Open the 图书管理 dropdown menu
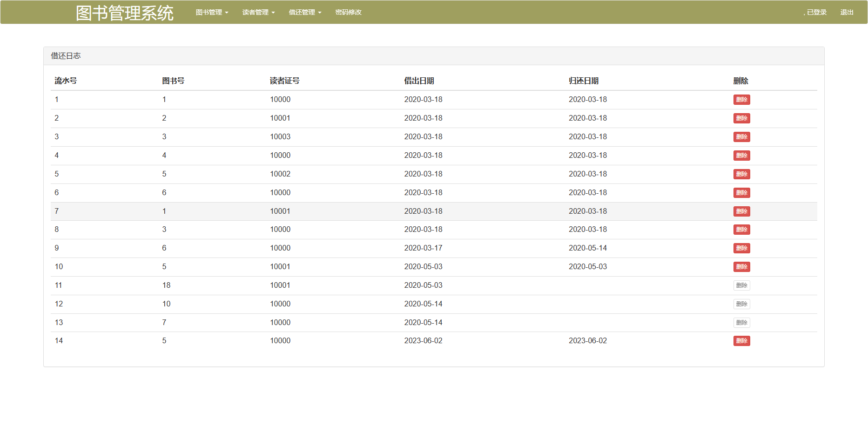The image size is (868, 441). click(212, 12)
